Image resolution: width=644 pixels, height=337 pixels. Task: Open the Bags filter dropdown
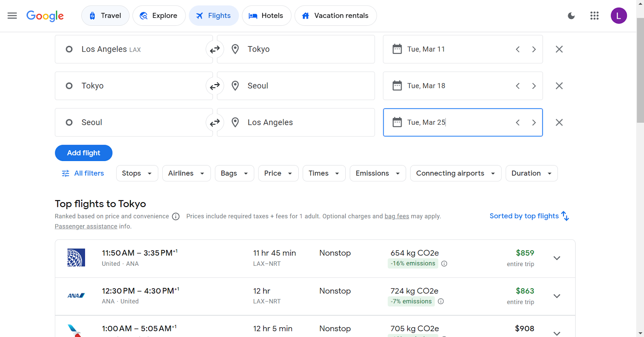235,173
